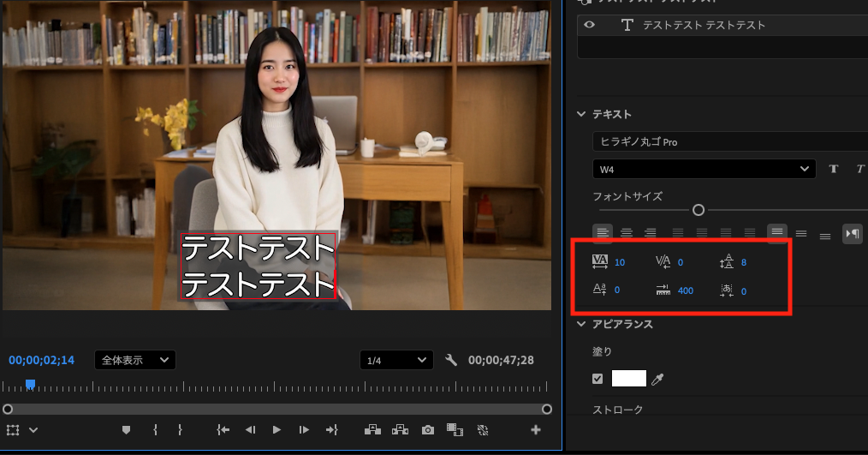This screenshot has height=455, width=868.
Task: Click the Go to In point icon
Action: pos(223,430)
